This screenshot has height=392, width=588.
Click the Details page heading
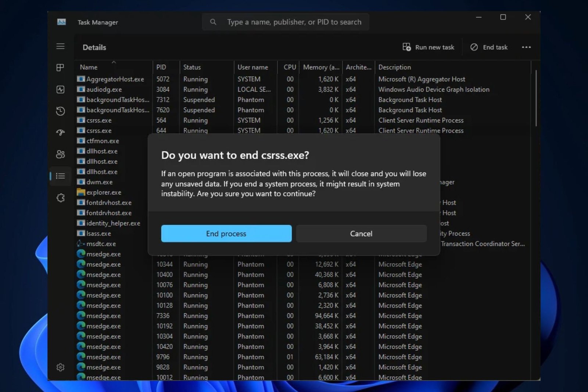point(94,47)
